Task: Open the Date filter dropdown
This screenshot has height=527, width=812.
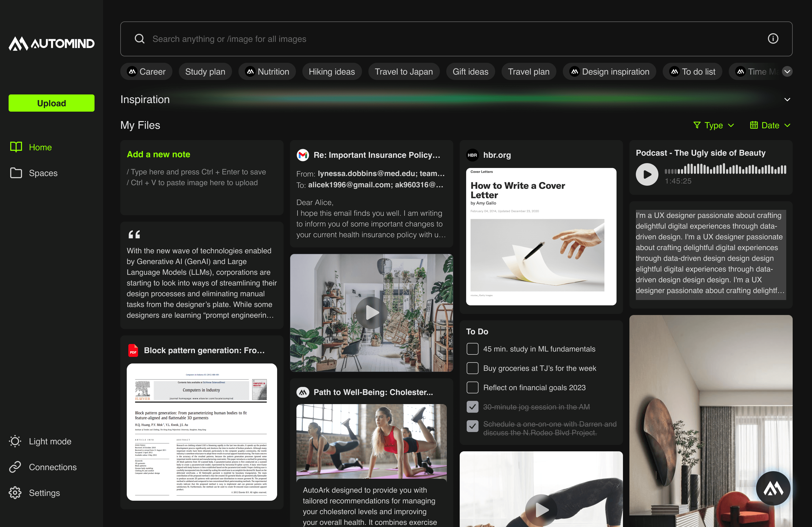Action: [770, 125]
